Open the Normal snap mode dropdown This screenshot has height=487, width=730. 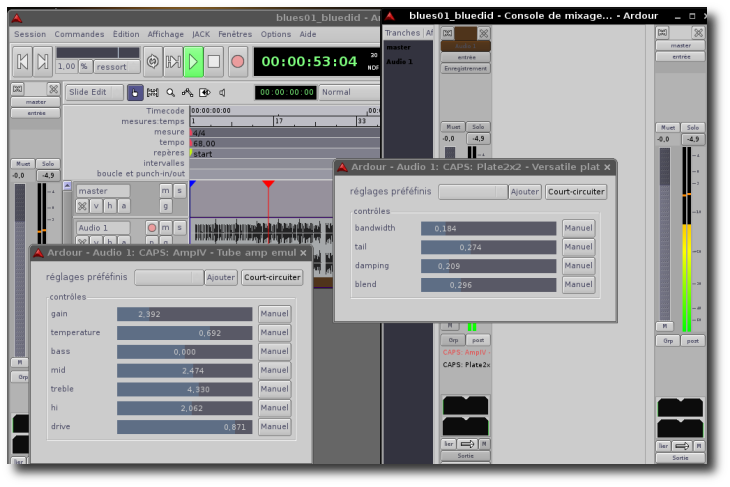pyautogui.click(x=348, y=92)
